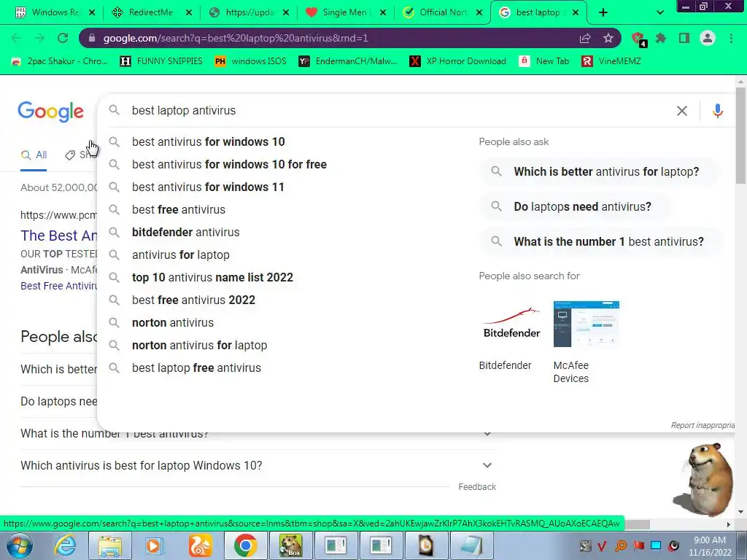Select the All search results tab
This screenshot has height=560, width=747.
[x=34, y=155]
